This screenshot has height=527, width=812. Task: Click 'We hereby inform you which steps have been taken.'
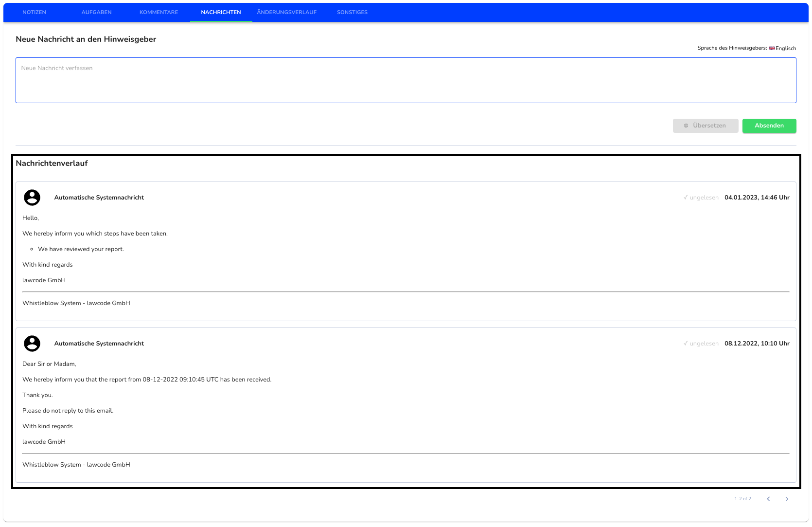pos(95,234)
